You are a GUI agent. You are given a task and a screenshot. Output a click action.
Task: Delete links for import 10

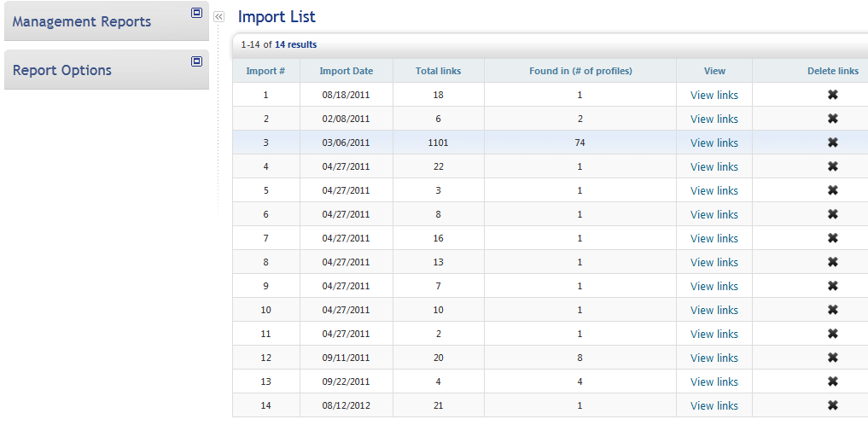point(832,310)
